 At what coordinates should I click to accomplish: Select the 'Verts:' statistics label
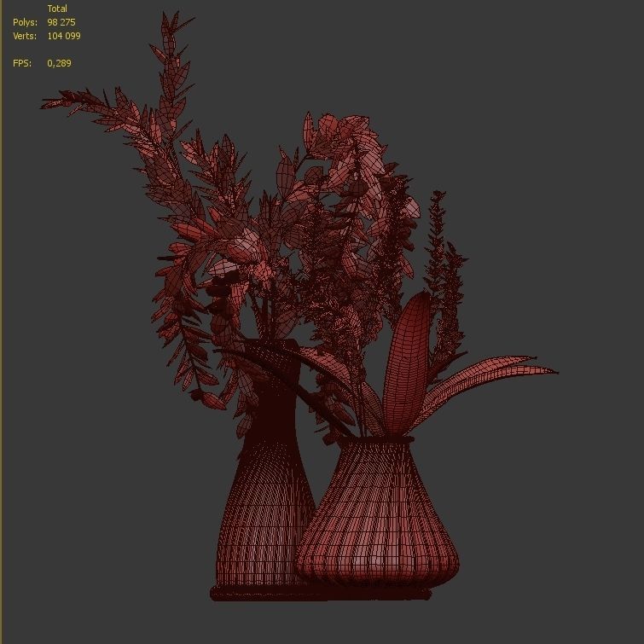(25, 36)
